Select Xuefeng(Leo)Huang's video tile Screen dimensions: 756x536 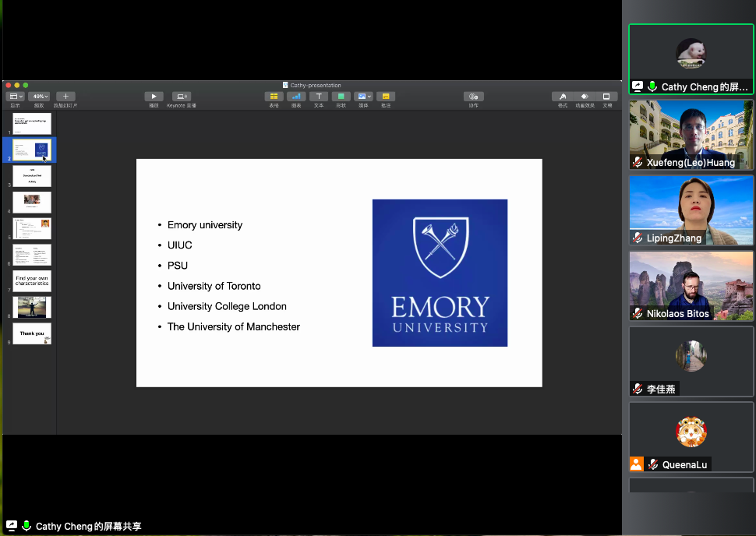pyautogui.click(x=691, y=135)
